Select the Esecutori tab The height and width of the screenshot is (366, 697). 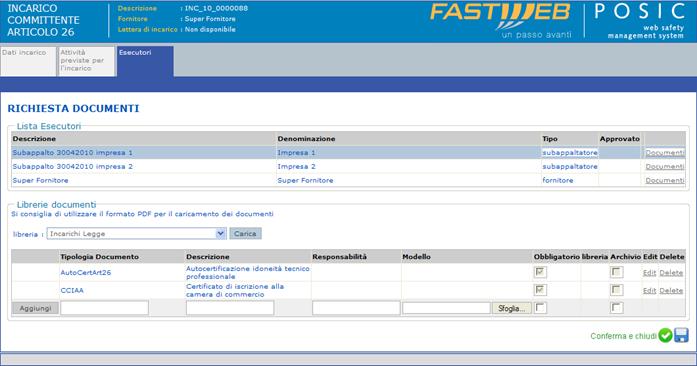coord(145,61)
